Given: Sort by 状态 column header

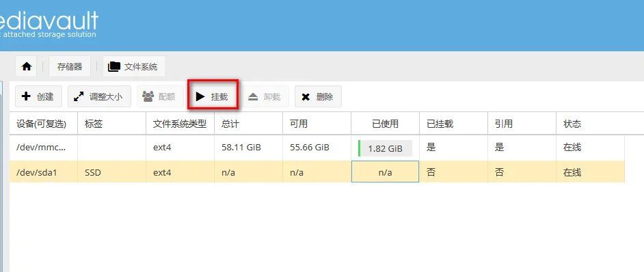Looking at the screenshot, I should click(600, 124).
